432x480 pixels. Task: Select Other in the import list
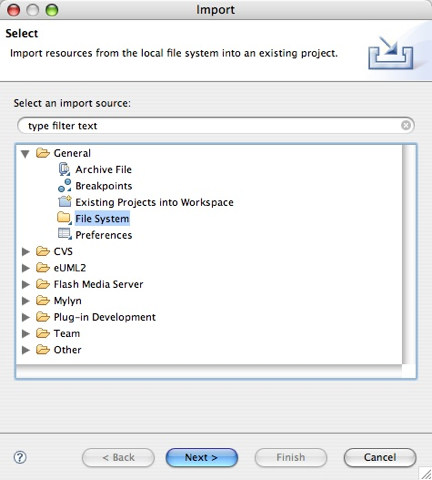[x=67, y=350]
